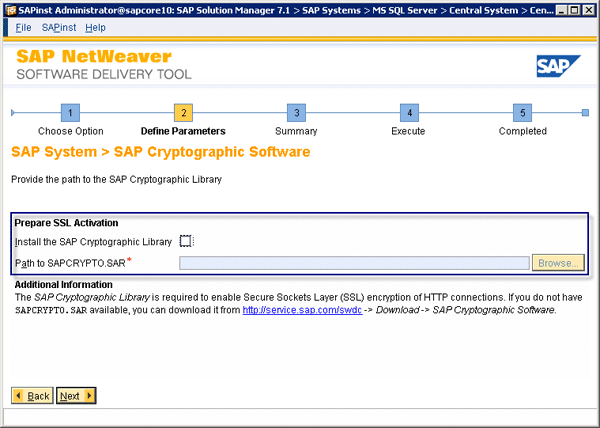The height and width of the screenshot is (428, 600).
Task: Click the 'Completed' step label
Action: [523, 131]
